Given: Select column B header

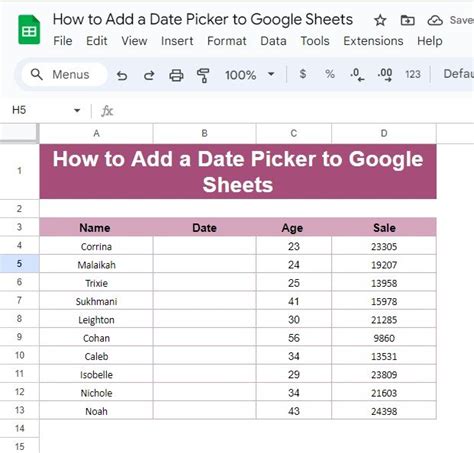Looking at the screenshot, I should tap(205, 134).
